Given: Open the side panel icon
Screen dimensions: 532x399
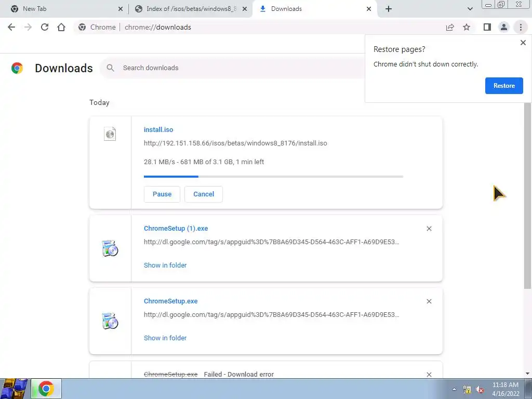Looking at the screenshot, I should [x=487, y=27].
